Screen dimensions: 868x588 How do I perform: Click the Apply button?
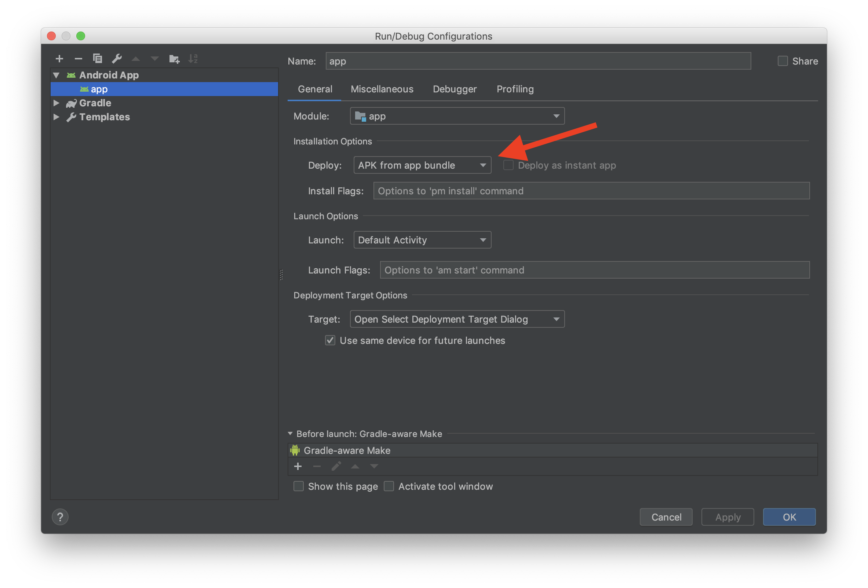point(728,518)
